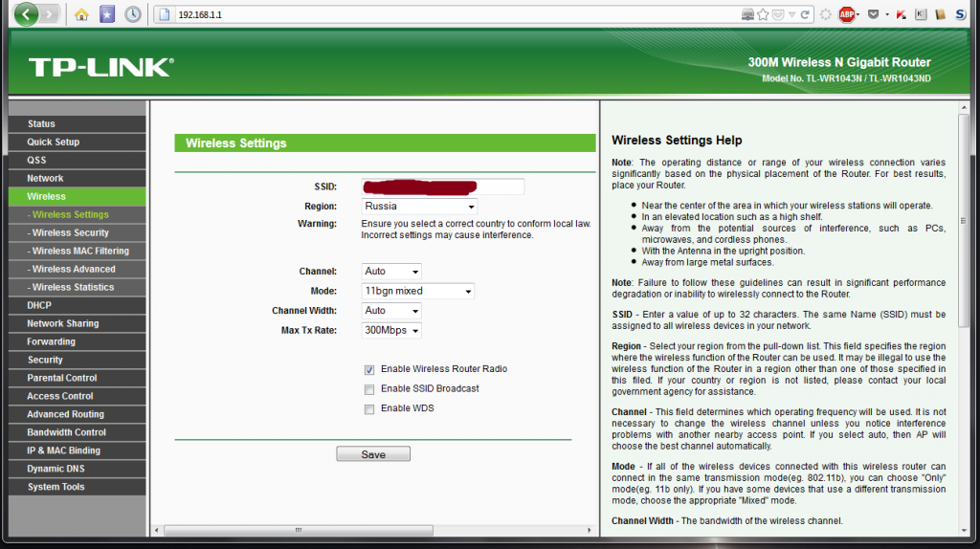Open the Channel dropdown
Image resolution: width=980 pixels, height=549 pixels.
click(391, 271)
